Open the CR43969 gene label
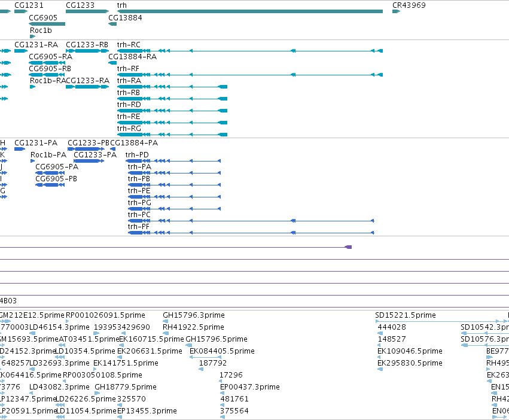 pos(409,5)
